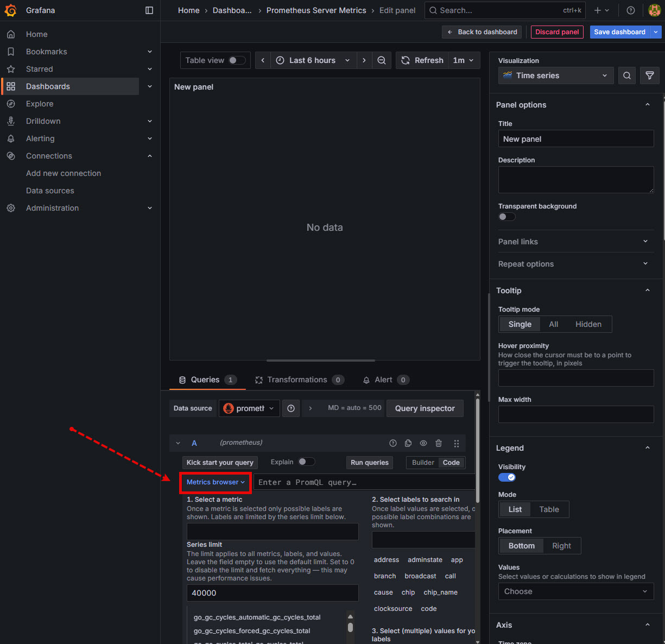Click the filter icon beside visualization search

pos(650,75)
